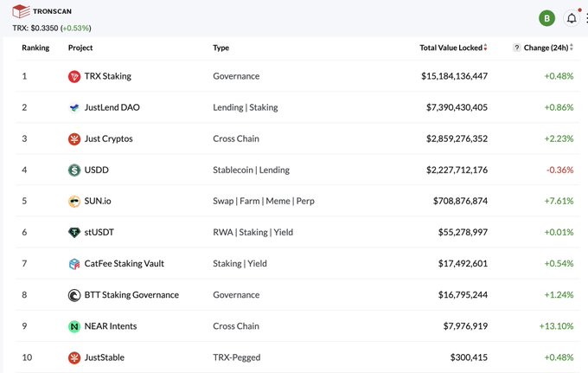Open the SUN.io project link
The width and height of the screenshot is (588, 373).
click(x=98, y=201)
